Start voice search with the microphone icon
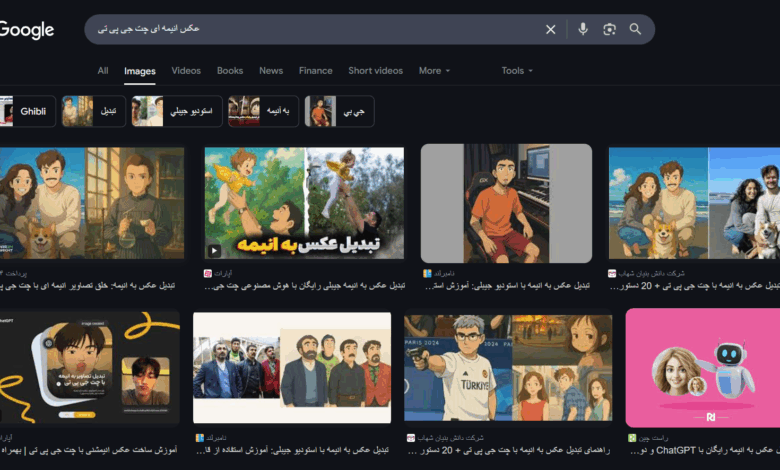 click(583, 29)
